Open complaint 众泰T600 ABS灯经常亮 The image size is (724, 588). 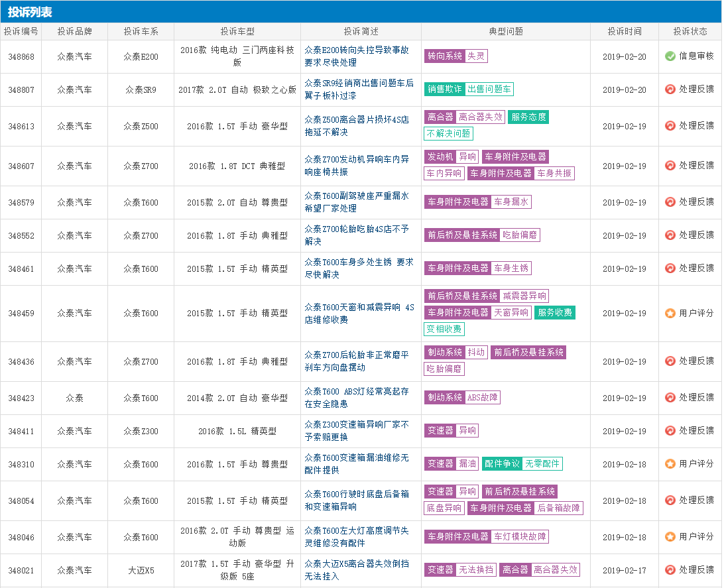coord(357,398)
